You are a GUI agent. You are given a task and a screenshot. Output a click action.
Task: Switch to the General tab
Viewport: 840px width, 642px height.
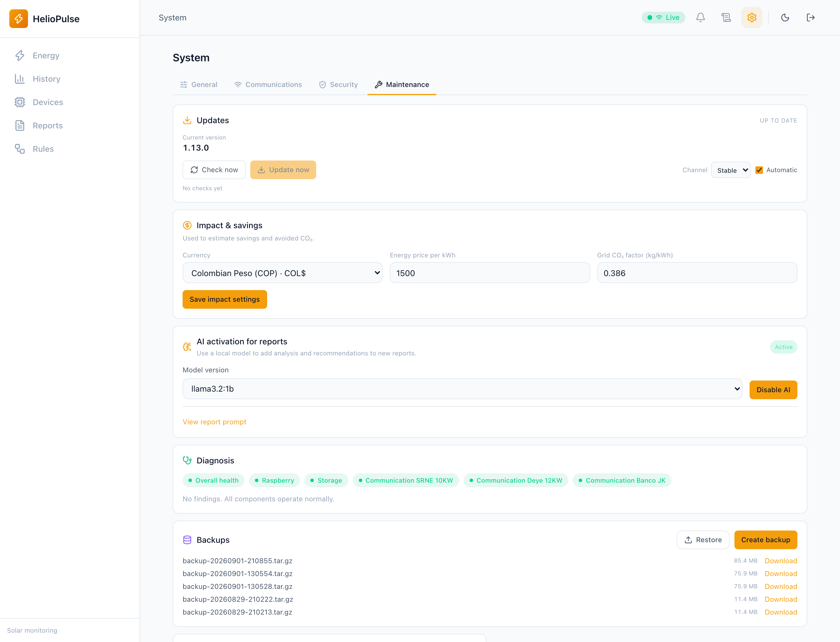[199, 84]
